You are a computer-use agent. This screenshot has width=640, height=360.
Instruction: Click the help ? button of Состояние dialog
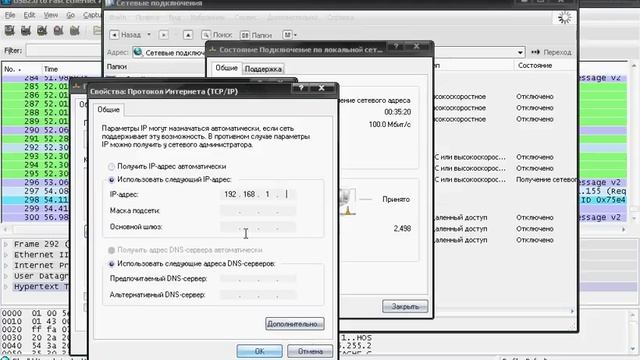point(396,46)
